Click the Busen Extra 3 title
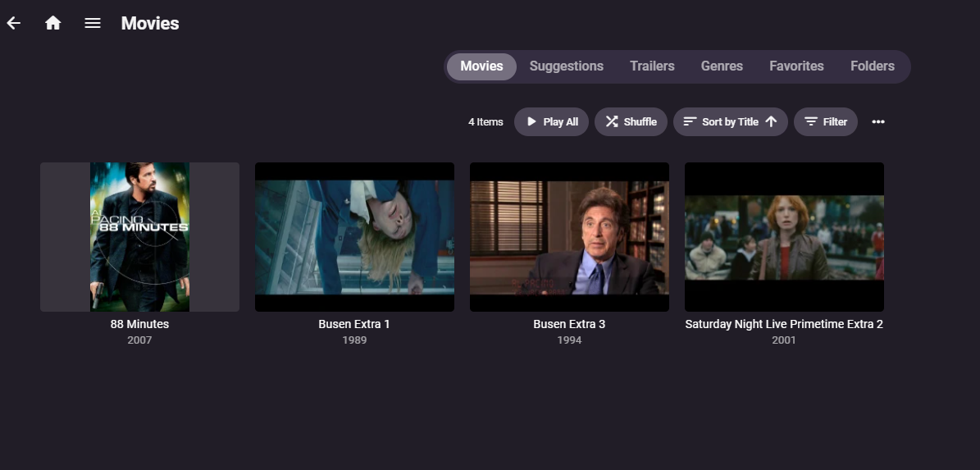 (x=569, y=324)
